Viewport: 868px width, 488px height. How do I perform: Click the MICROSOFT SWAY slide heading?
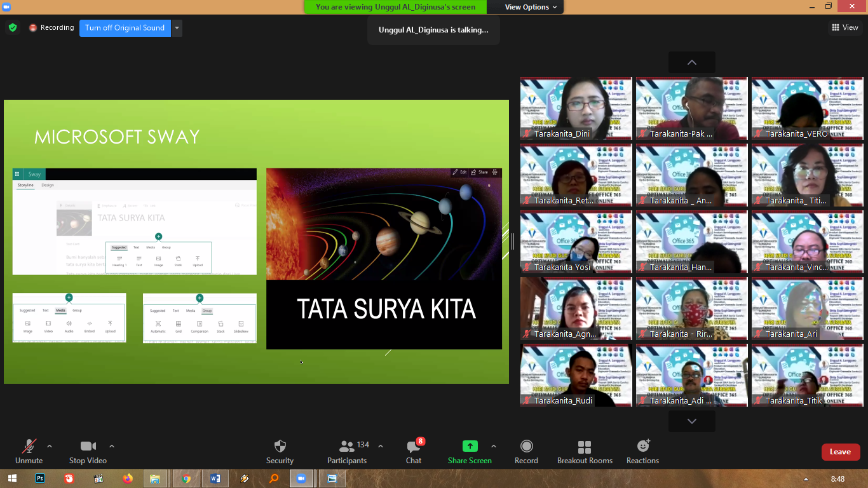[117, 137]
